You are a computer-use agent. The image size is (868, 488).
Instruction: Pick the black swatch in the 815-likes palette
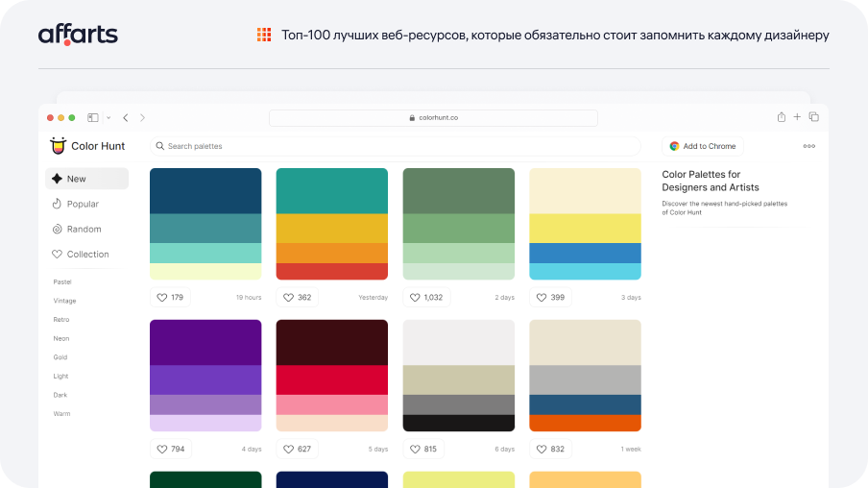click(459, 424)
